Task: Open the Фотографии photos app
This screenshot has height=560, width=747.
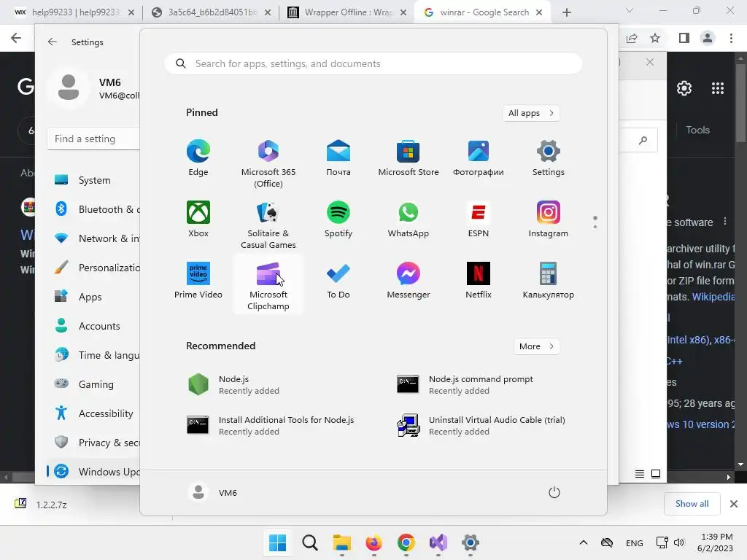Action: 479,158
